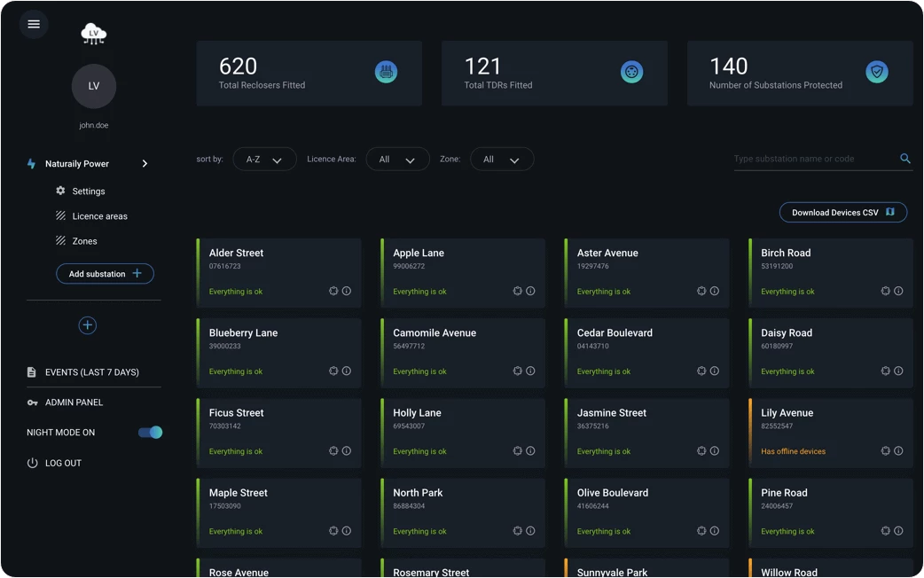Screen dimensions: 924x578
Task: Click 'Has offline devices' status text
Action: coord(793,451)
